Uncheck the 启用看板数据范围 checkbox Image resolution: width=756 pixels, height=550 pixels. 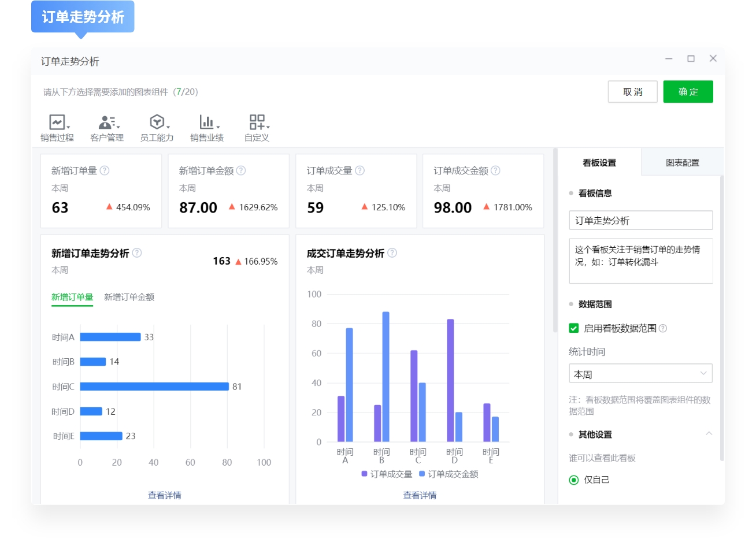pos(573,328)
